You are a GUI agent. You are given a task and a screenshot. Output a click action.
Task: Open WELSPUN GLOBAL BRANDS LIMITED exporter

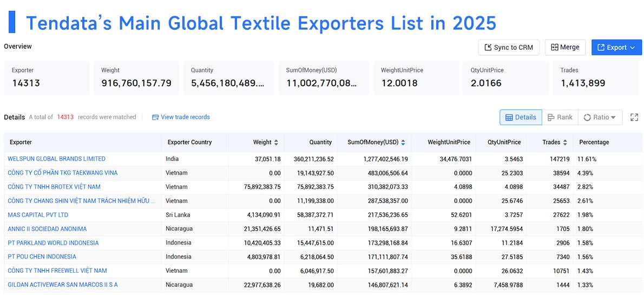coord(57,159)
